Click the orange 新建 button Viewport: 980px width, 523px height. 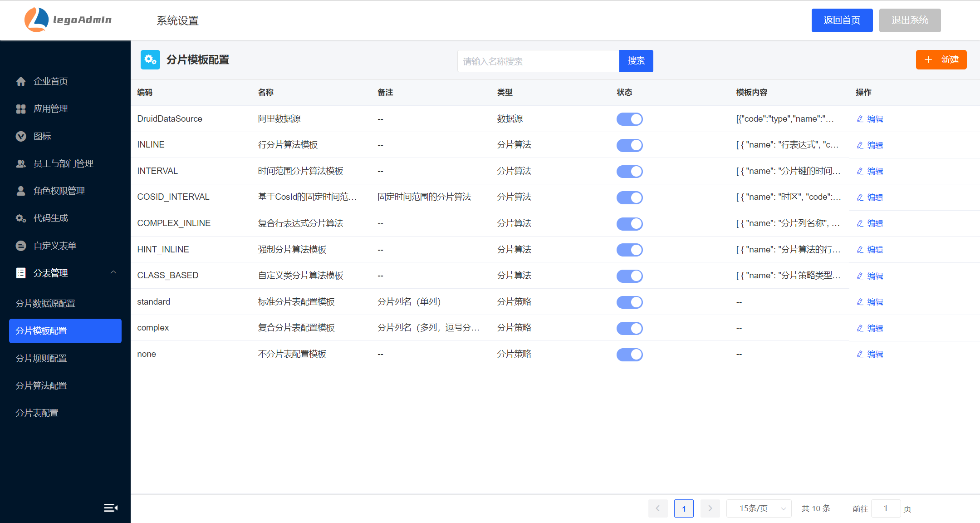point(941,60)
